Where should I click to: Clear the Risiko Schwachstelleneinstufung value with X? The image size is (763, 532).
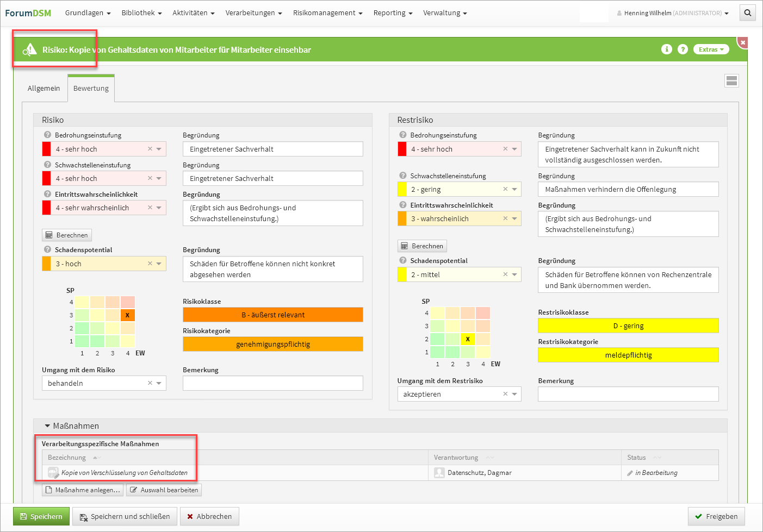(x=150, y=178)
